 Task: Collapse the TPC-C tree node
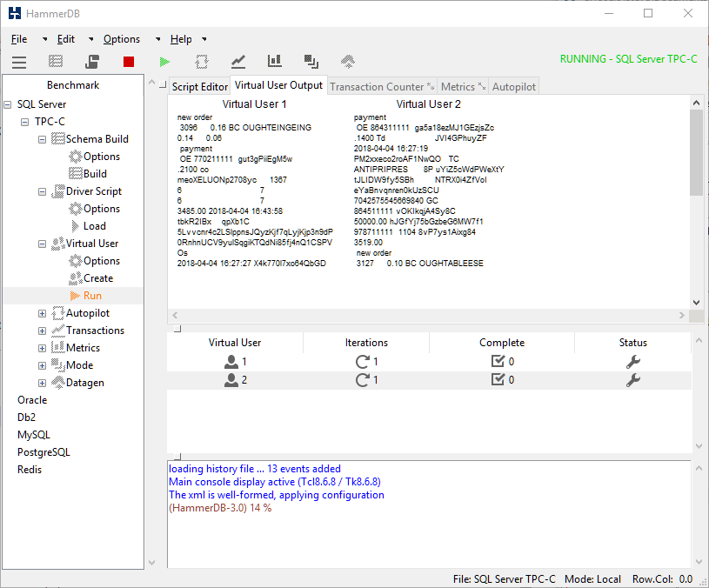pyautogui.click(x=25, y=122)
